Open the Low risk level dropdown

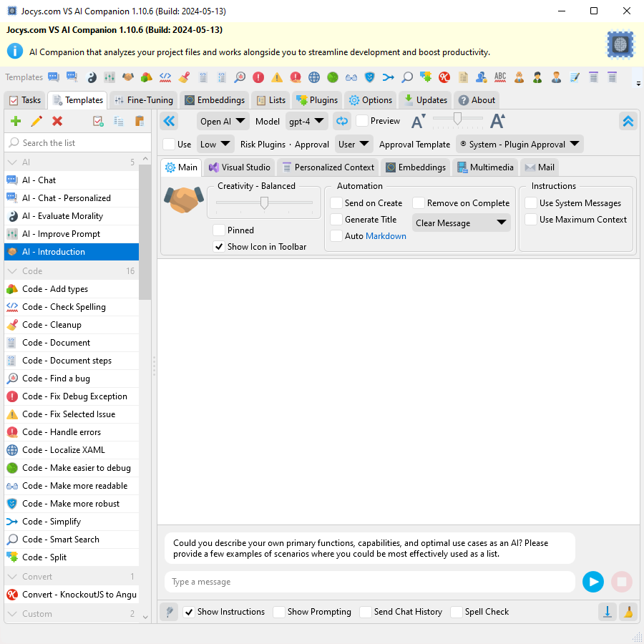click(x=215, y=144)
